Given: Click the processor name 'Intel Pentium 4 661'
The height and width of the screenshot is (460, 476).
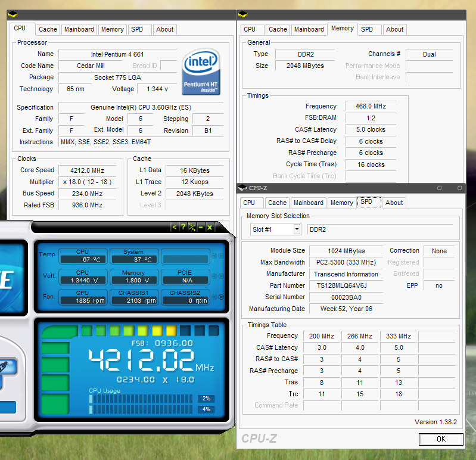Looking at the screenshot, I should pos(117,54).
